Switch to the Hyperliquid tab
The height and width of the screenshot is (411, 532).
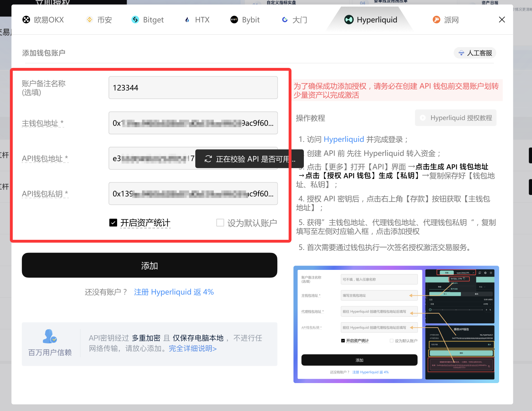coord(371,20)
